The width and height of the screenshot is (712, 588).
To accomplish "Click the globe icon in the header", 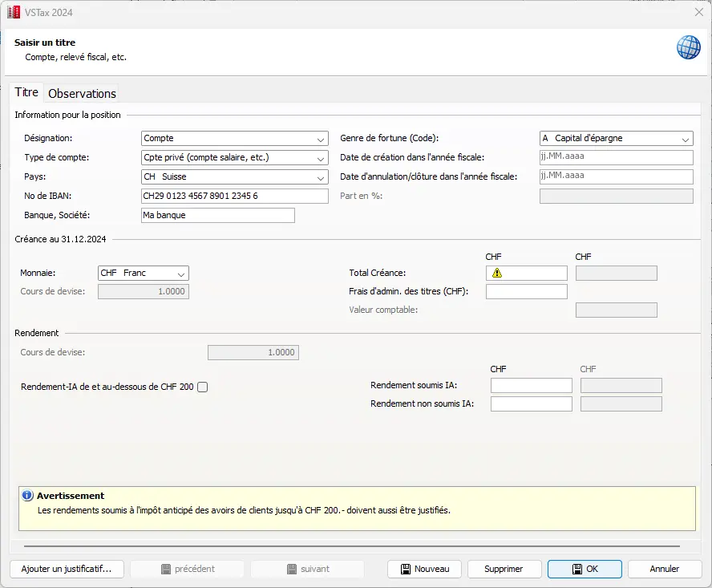I will (x=688, y=47).
